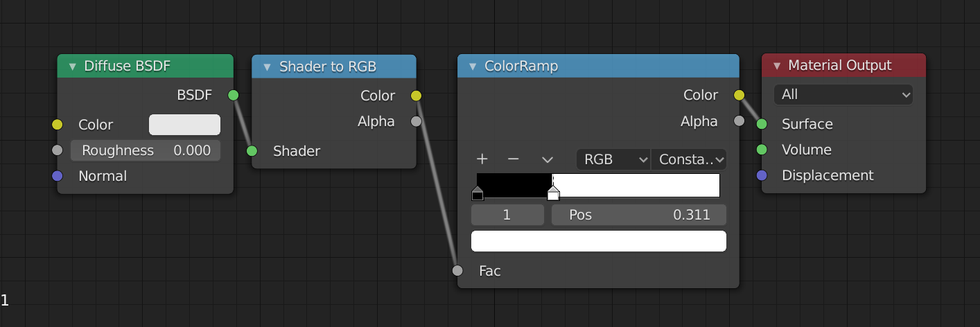Viewport: 980px width, 327px height.
Task: Click the Material Output Surface input socket
Action: pyautogui.click(x=762, y=124)
